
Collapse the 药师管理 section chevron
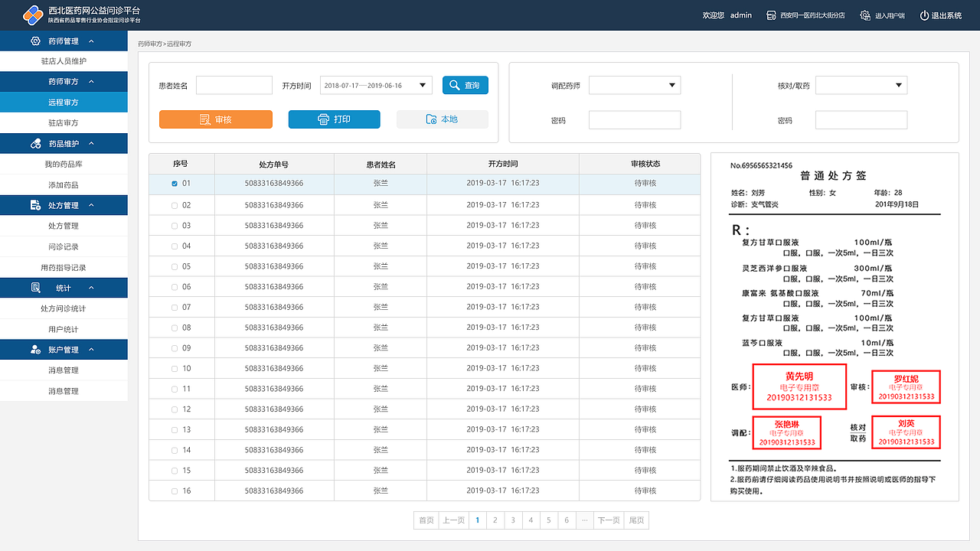point(91,41)
